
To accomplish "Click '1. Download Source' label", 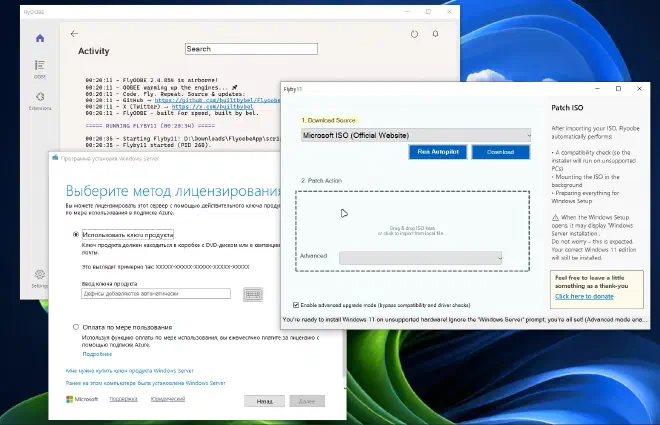I will (328, 120).
